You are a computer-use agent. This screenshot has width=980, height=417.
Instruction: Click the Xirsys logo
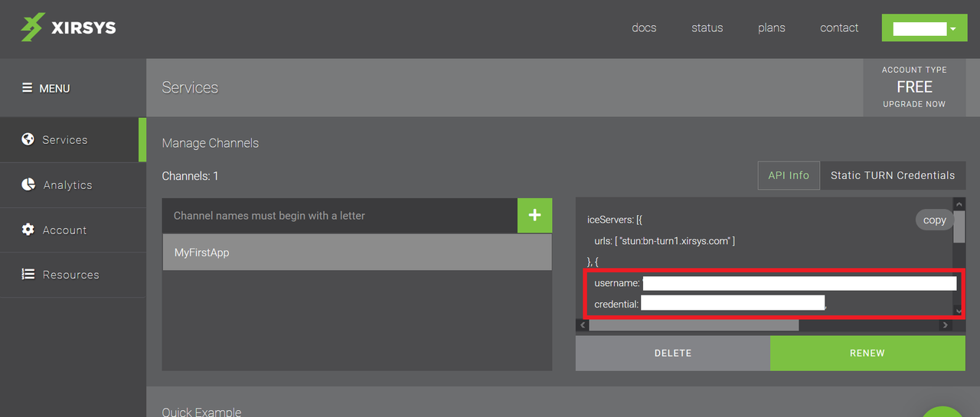[68, 28]
